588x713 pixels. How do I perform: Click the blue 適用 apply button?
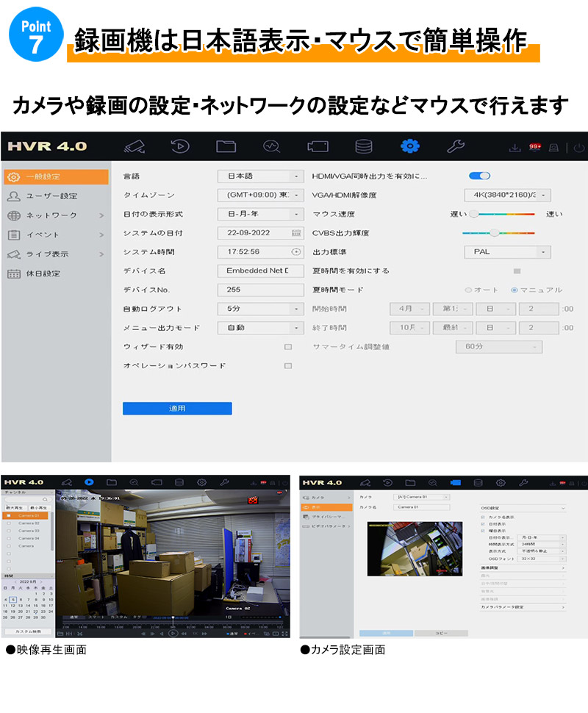click(177, 408)
